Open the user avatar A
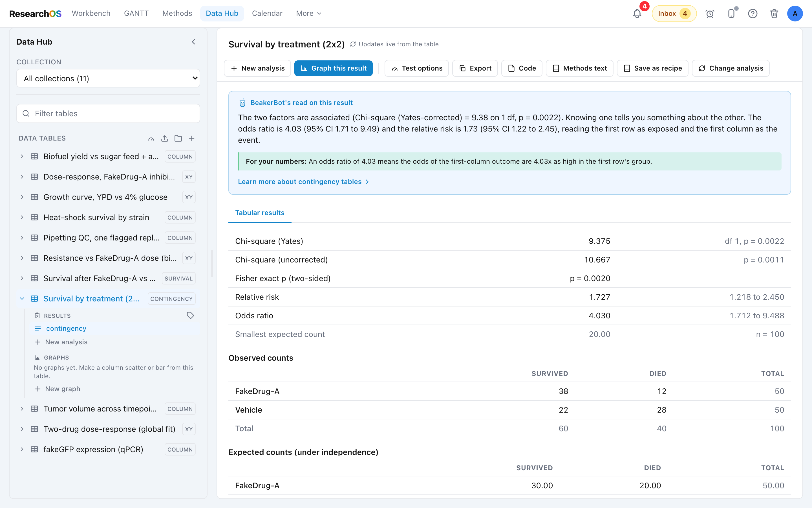 [x=795, y=14]
